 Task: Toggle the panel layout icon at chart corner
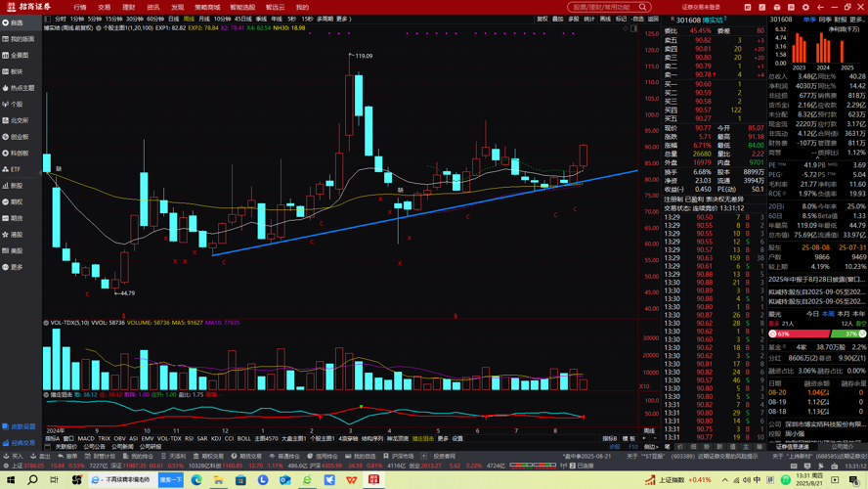[633, 28]
